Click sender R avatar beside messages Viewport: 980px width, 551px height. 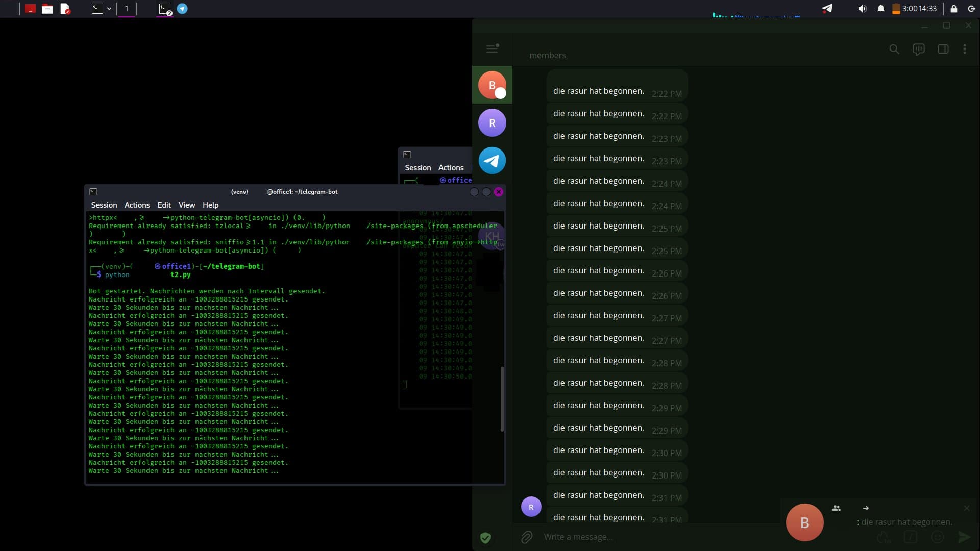531,507
